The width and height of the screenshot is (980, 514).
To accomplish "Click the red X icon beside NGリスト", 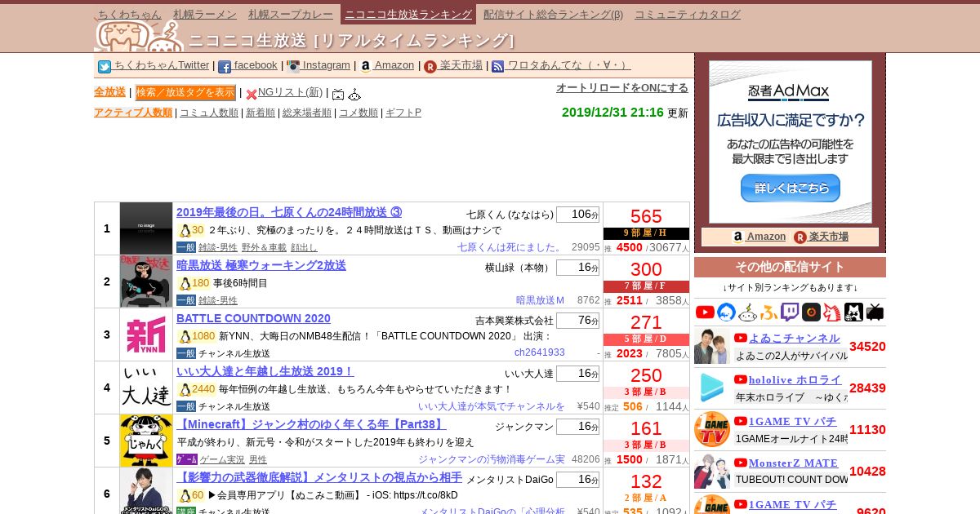I will [x=252, y=94].
